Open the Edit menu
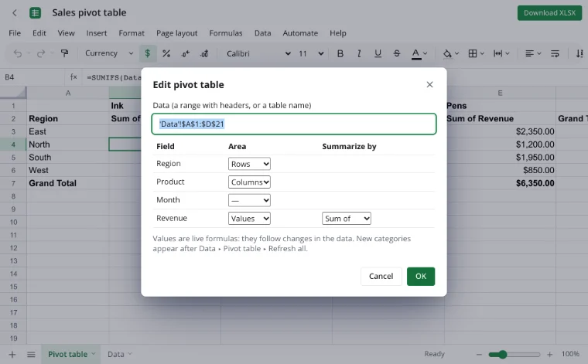588x364 pixels. pyautogui.click(x=39, y=33)
